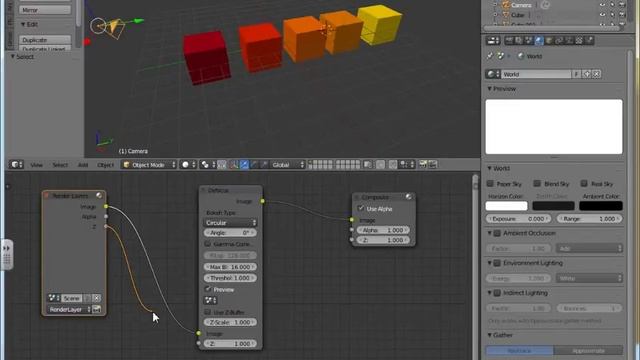Click the Mirror button in tool shelf
This screenshot has height=360, width=640.
[44, 10]
